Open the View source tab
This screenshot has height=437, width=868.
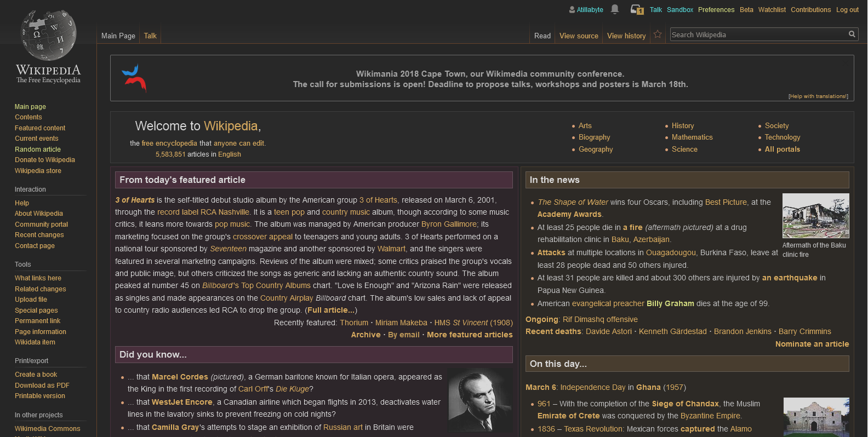(579, 36)
